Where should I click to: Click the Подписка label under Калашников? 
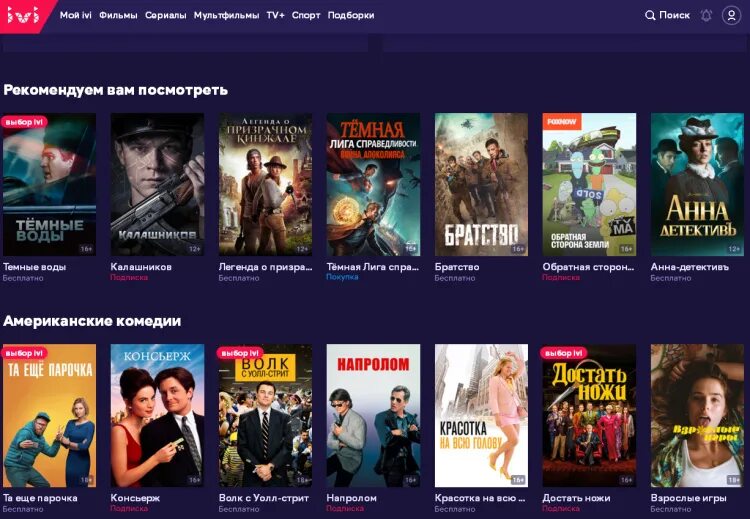coord(129,277)
